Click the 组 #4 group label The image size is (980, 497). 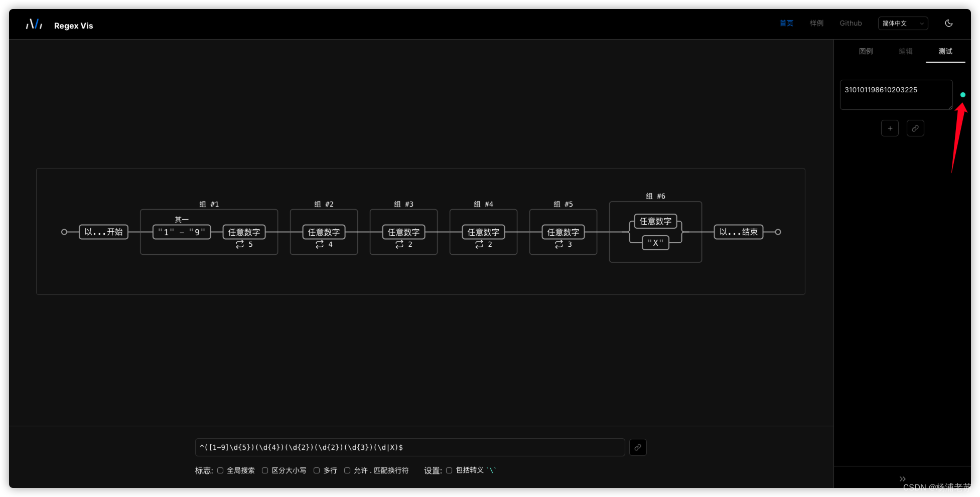tap(484, 204)
